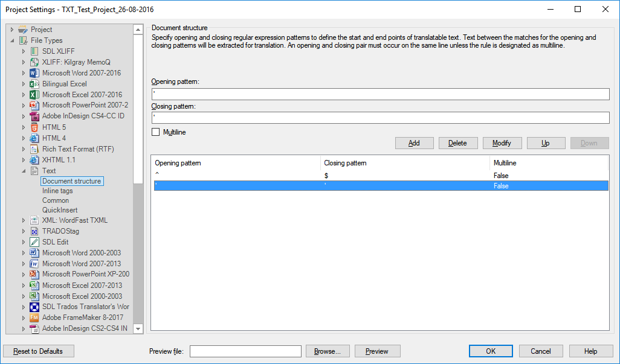The image size is (620, 364).
Task: Click the SDL XLIFF file type icon
Action: tap(34, 51)
